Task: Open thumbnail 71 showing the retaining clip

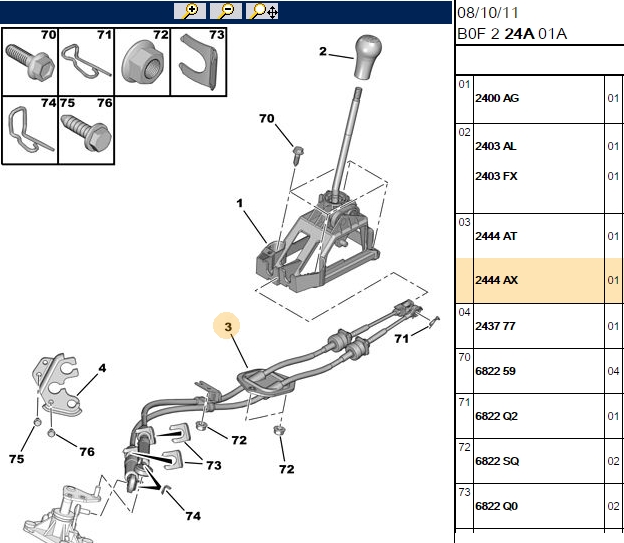Action: tap(86, 62)
